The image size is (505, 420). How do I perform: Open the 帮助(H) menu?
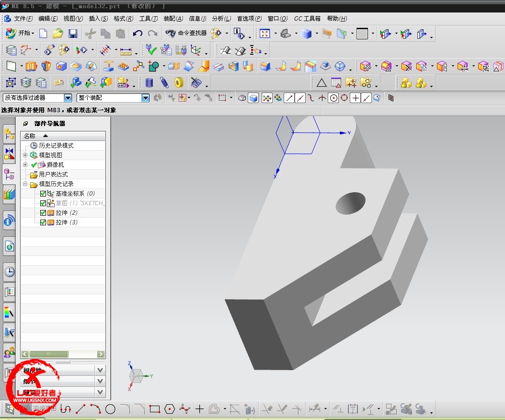point(337,19)
